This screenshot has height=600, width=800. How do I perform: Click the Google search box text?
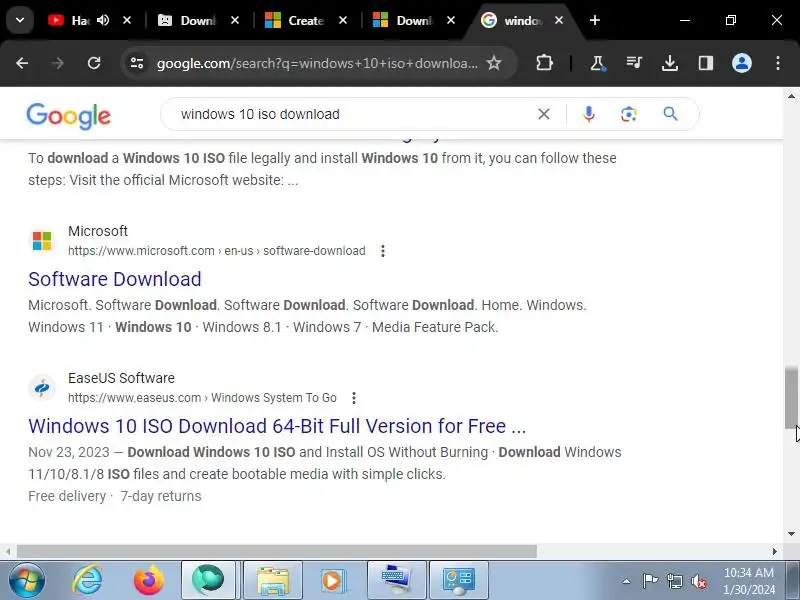coord(260,114)
